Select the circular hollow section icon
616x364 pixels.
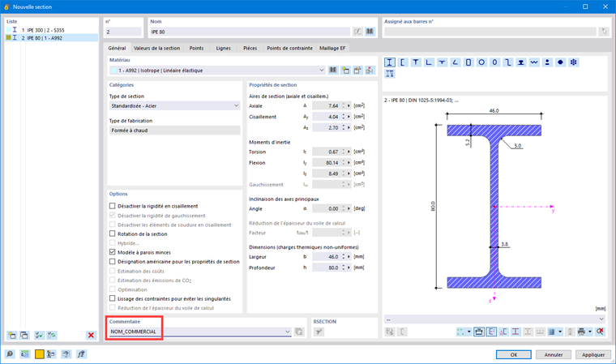pos(481,62)
